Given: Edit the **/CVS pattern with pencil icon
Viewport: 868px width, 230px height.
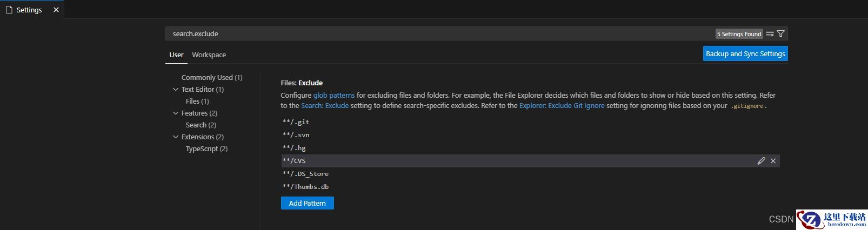Looking at the screenshot, I should (761, 161).
